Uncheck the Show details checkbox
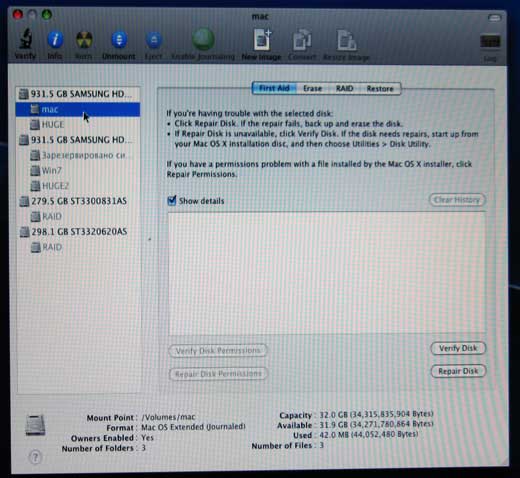The width and height of the screenshot is (520, 478). pyautogui.click(x=172, y=200)
